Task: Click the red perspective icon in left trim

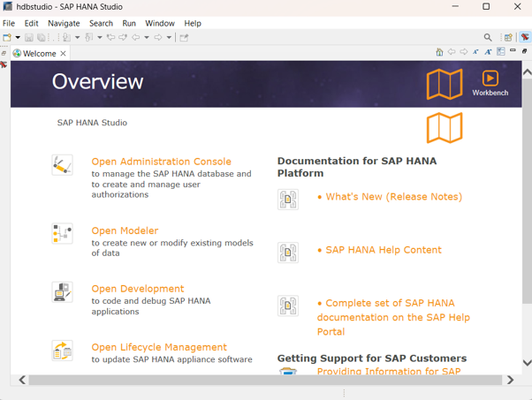Action: click(4, 64)
